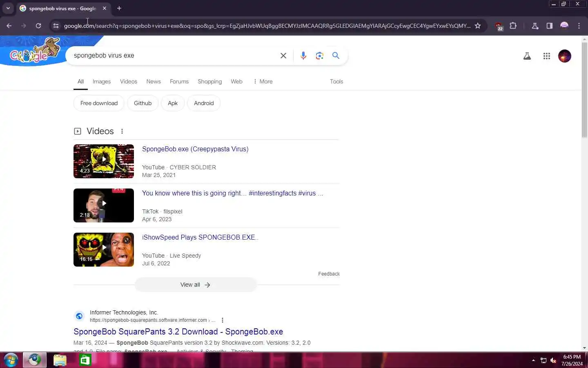
Task: Open the taskbar clock showing 6:45 PM
Action: point(572,360)
